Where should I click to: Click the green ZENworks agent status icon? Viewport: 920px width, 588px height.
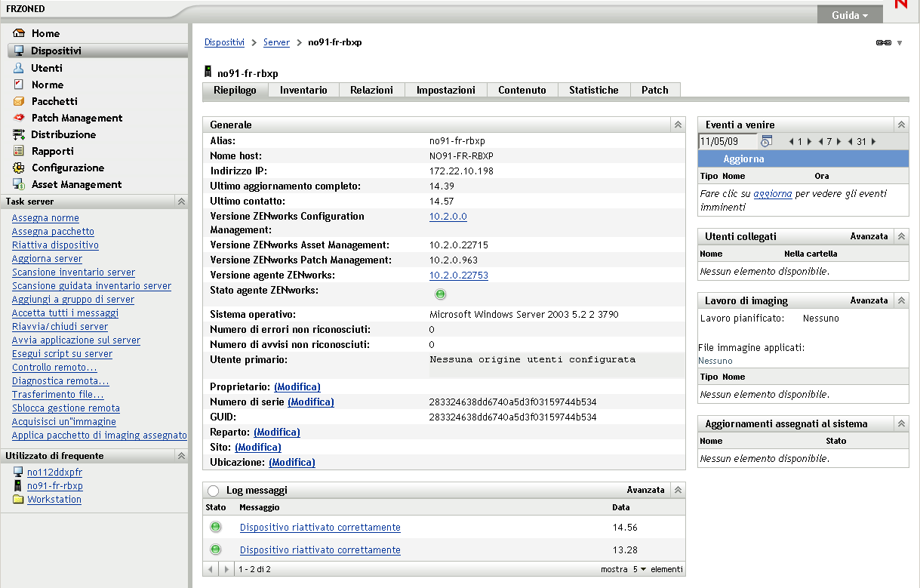tap(440, 294)
